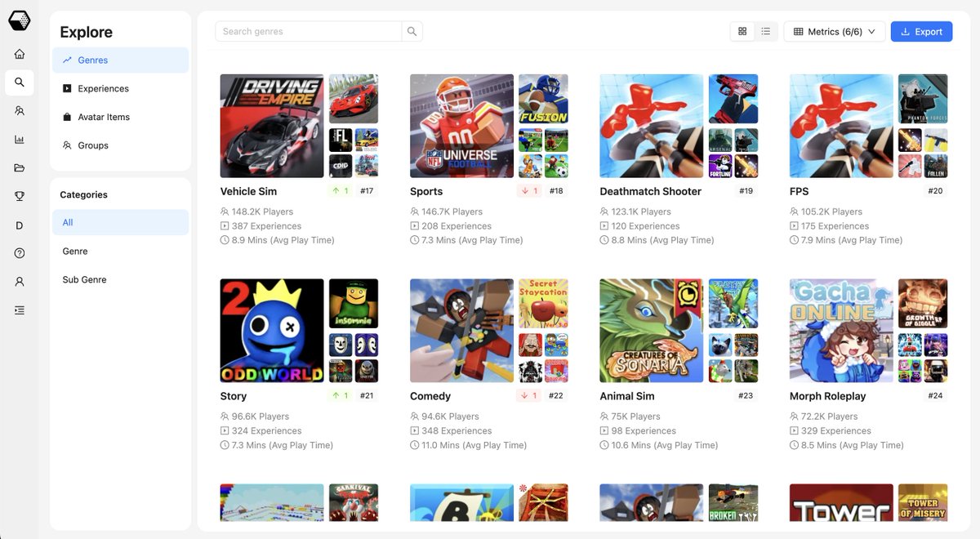Expand the list icon at sidebar bottom
The height and width of the screenshot is (539, 980).
pos(20,309)
